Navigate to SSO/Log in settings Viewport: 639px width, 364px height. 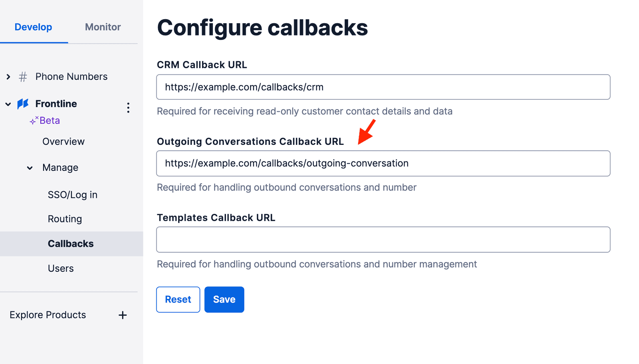click(x=72, y=194)
